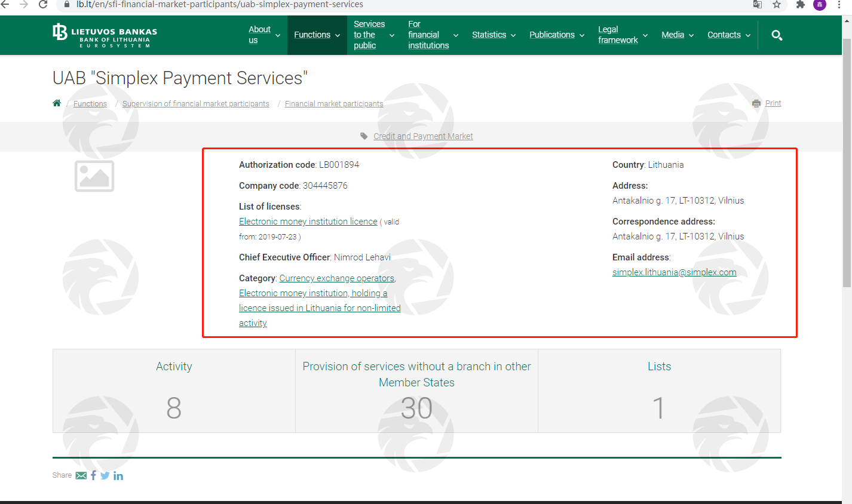Expand the Services to the public chevron

pyautogui.click(x=392, y=35)
